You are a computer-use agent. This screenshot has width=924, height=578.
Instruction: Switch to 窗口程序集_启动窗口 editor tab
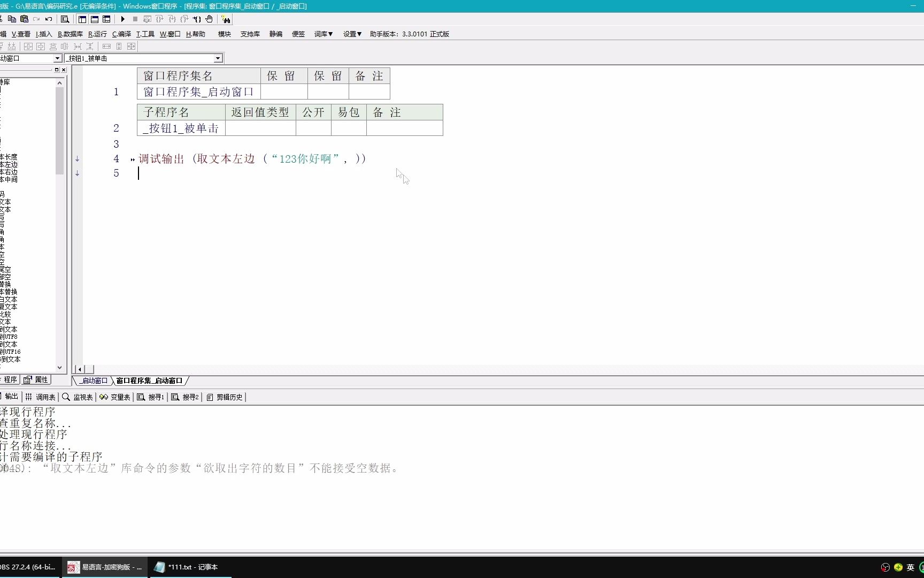149,381
